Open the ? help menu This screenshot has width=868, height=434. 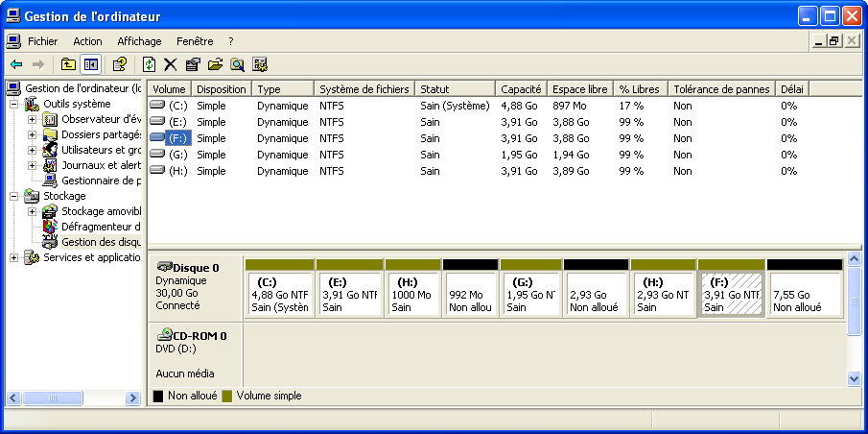point(231,41)
